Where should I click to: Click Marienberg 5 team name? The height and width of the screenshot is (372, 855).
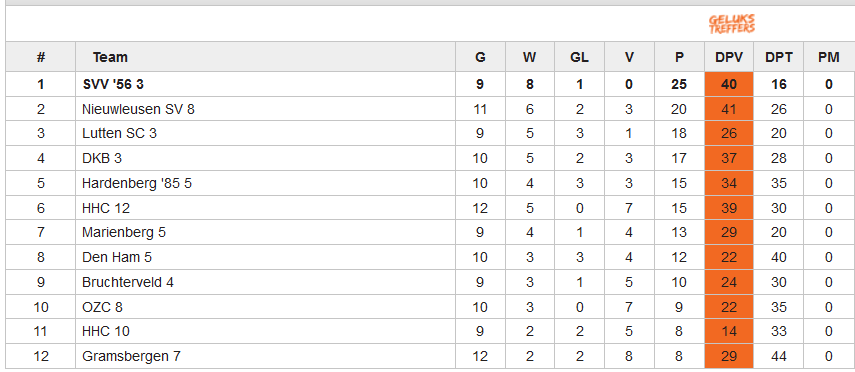(x=124, y=233)
